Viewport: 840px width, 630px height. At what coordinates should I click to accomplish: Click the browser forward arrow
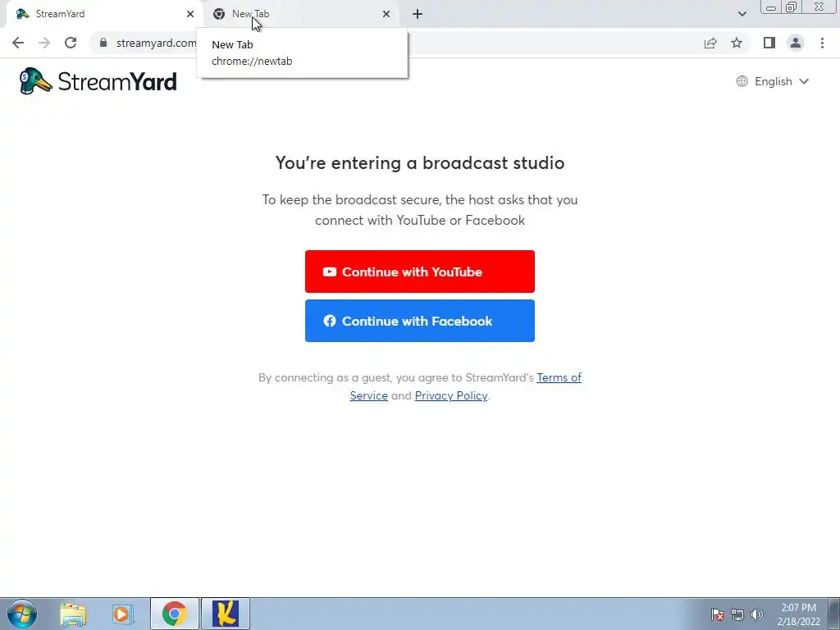click(x=44, y=43)
